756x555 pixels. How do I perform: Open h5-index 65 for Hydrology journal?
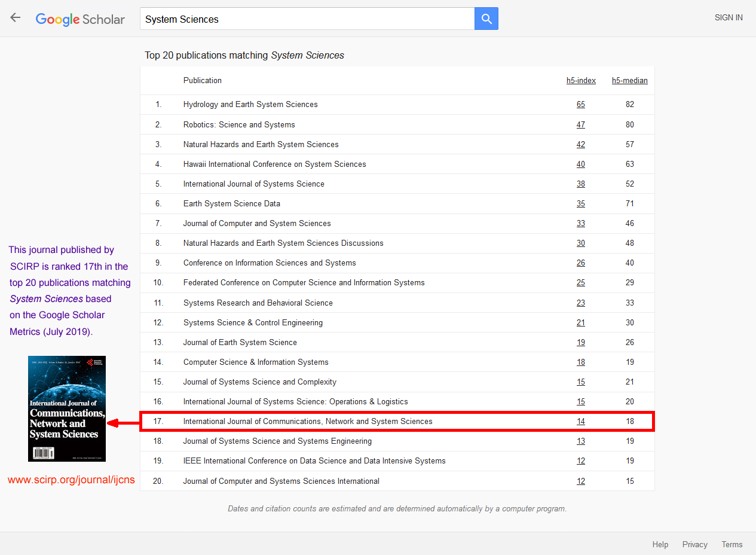581,105
